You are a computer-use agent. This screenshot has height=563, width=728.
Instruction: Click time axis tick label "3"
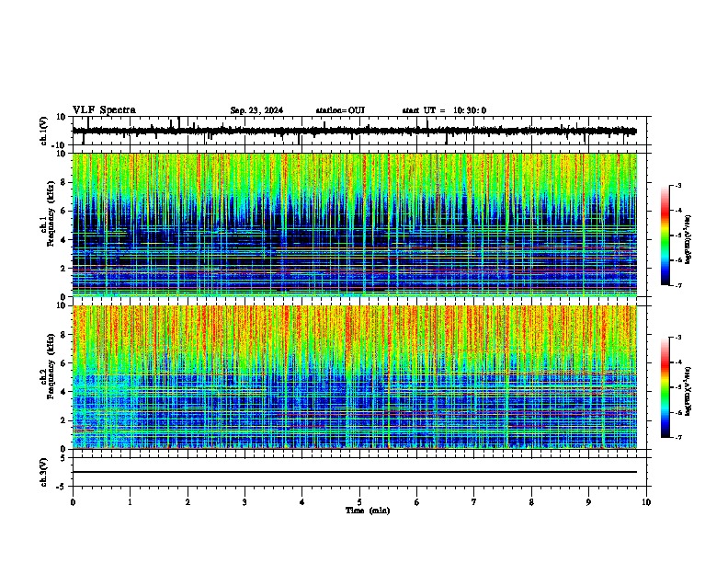point(245,502)
